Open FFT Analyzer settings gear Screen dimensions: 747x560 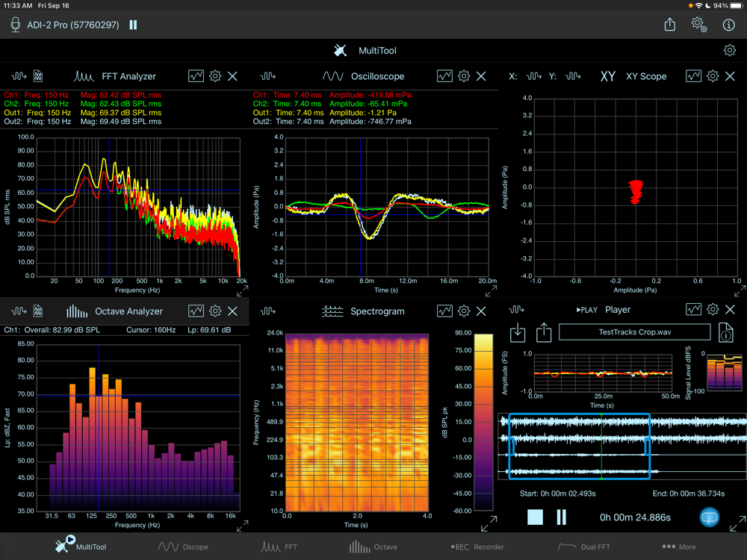[215, 76]
